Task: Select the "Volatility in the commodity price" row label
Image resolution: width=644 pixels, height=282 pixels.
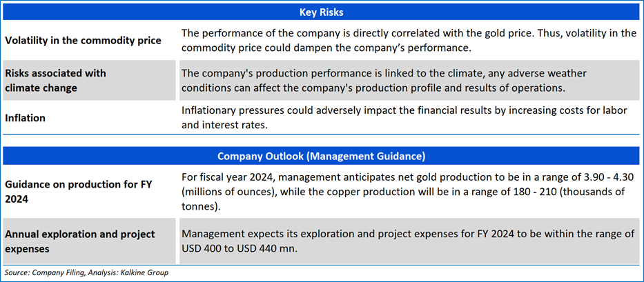Action: coord(84,41)
